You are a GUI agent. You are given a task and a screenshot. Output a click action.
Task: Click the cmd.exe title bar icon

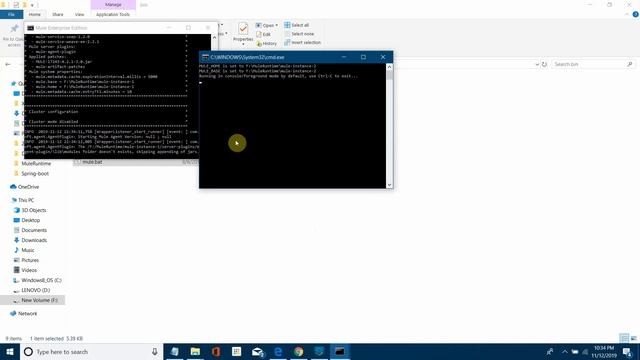coord(205,57)
